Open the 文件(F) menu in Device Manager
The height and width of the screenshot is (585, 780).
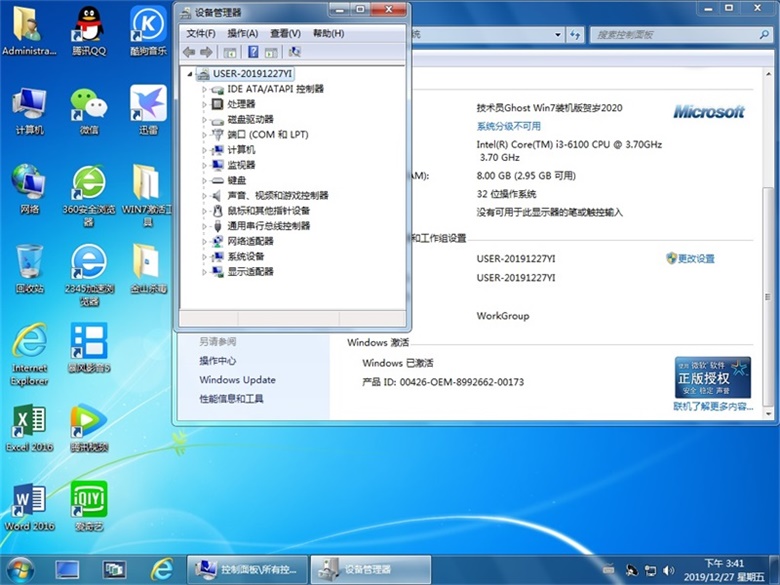200,33
